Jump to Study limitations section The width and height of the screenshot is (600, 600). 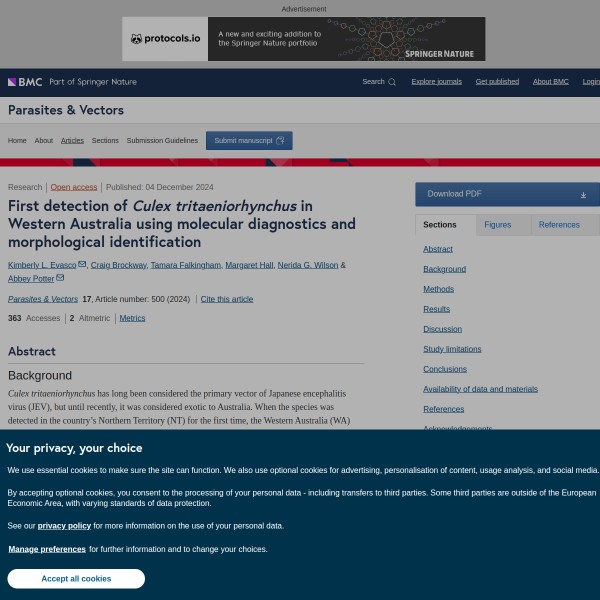point(452,349)
